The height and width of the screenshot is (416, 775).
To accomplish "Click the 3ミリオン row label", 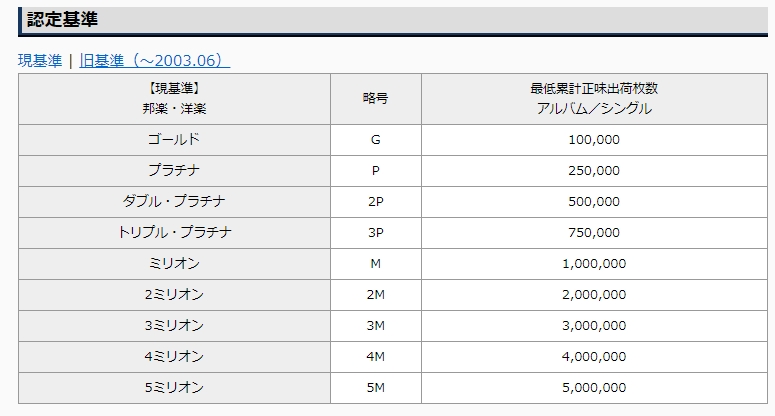I will click(x=174, y=325).
